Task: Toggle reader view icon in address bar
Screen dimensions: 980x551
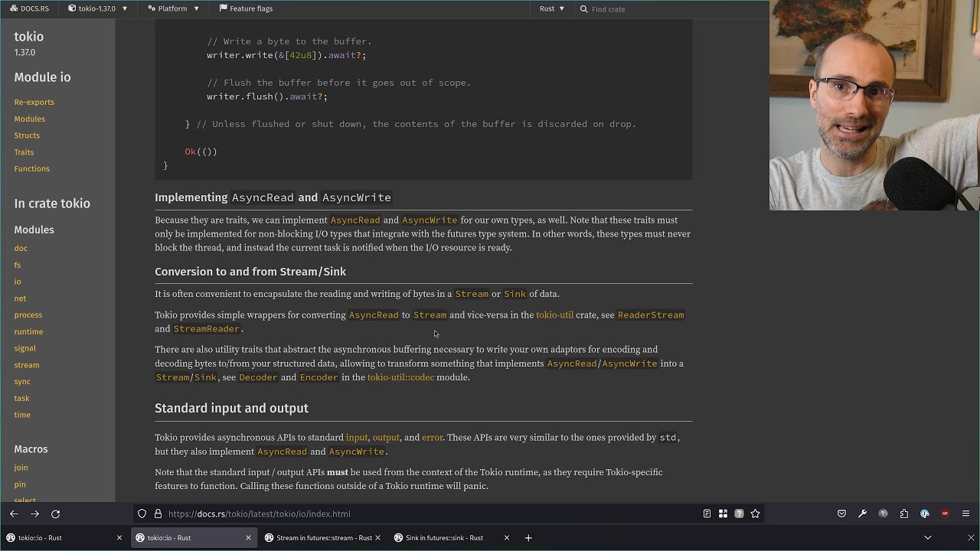Action: [707, 514]
